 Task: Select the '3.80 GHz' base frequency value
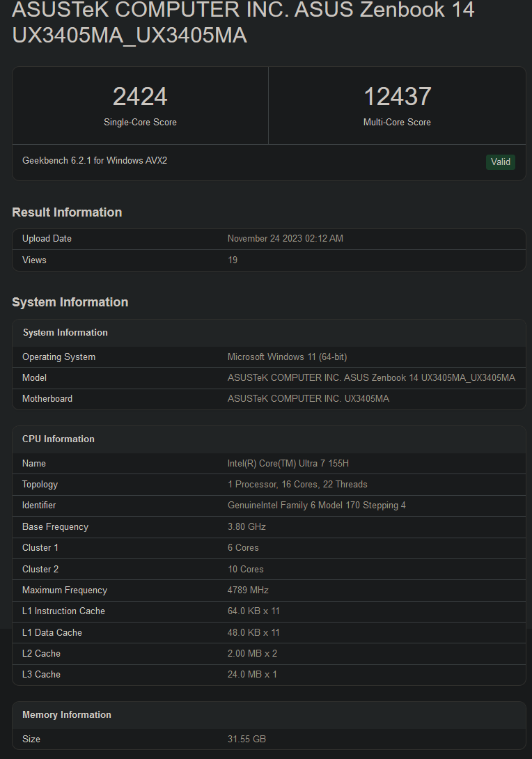pyautogui.click(x=247, y=526)
